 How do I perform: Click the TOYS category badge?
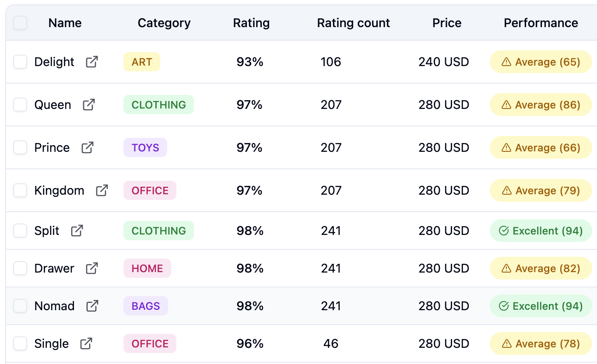point(145,147)
